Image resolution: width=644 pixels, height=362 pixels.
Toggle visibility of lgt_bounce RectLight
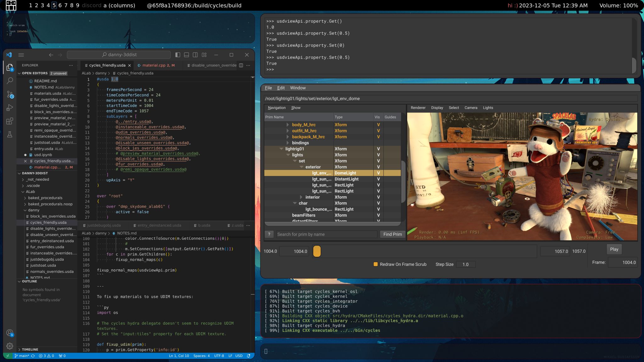[378, 209]
